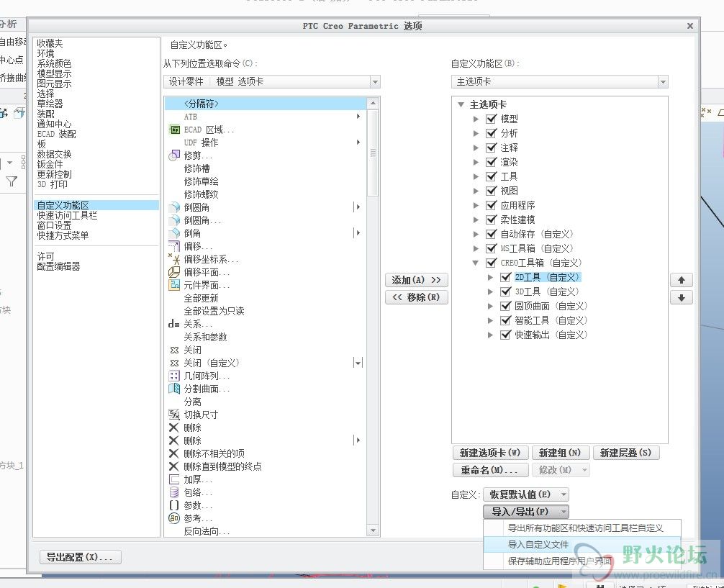Toggle the 注释 tab checkbox

pos(492,148)
